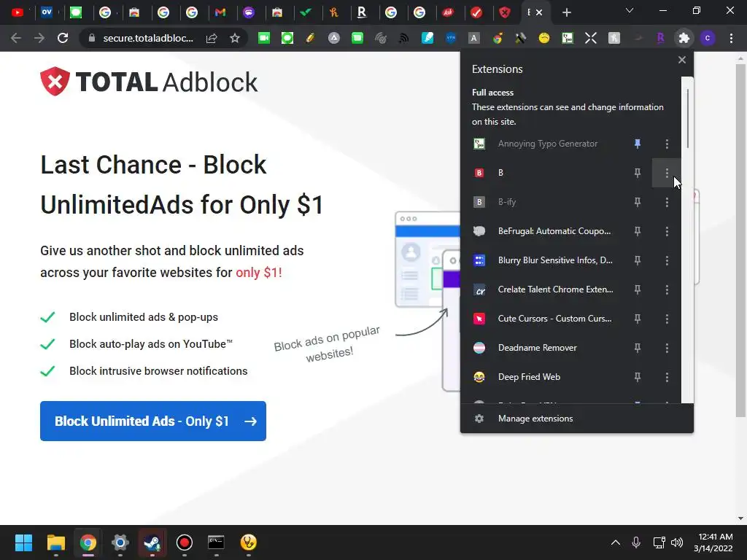Click the crossed arrows extension icon
The width and height of the screenshot is (747, 560).
[591, 38]
